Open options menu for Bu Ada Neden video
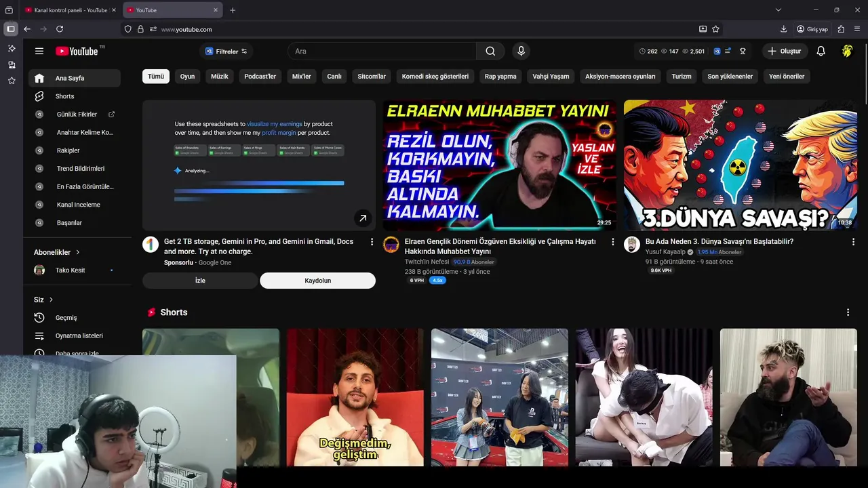 853,242
